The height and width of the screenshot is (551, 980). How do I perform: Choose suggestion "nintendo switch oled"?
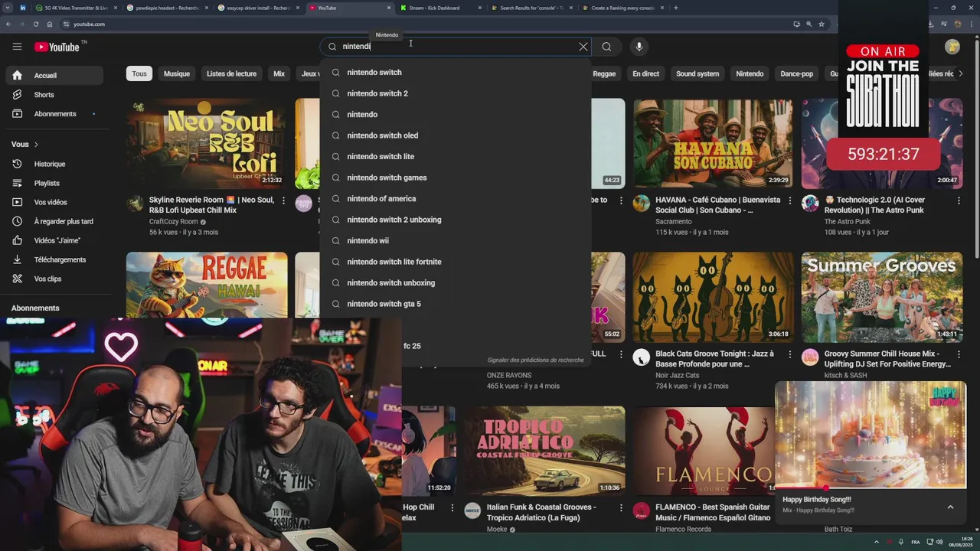click(x=456, y=135)
